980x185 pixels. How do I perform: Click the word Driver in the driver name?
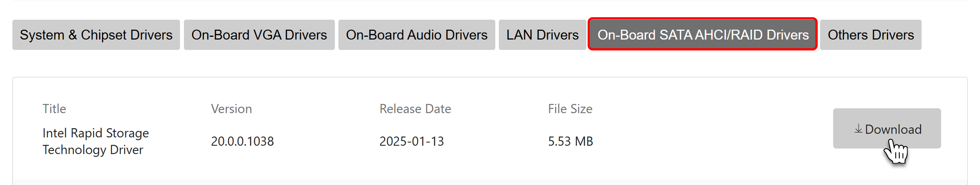[126, 150]
